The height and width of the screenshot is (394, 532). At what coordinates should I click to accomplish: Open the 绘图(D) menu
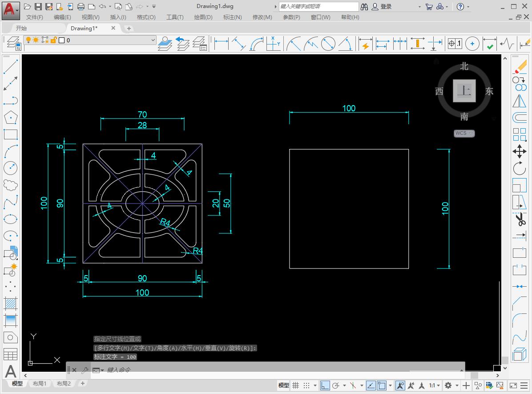click(203, 17)
